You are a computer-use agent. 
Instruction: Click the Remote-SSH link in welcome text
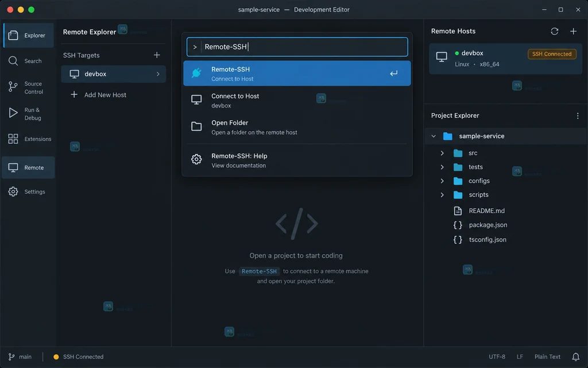pyautogui.click(x=259, y=271)
